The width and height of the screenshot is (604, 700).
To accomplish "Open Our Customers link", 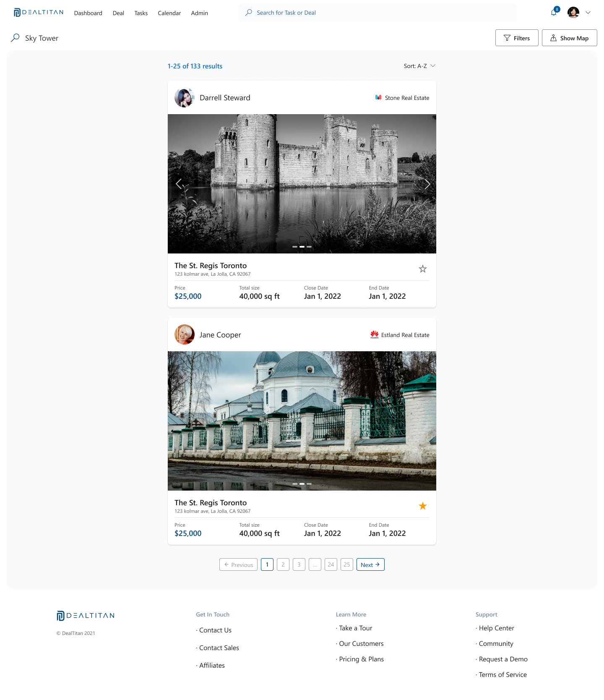I will tap(361, 644).
